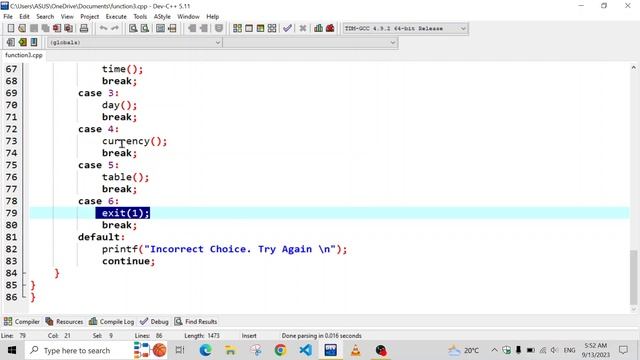
Task: Redo the last undone edit
Action: pos(115,28)
